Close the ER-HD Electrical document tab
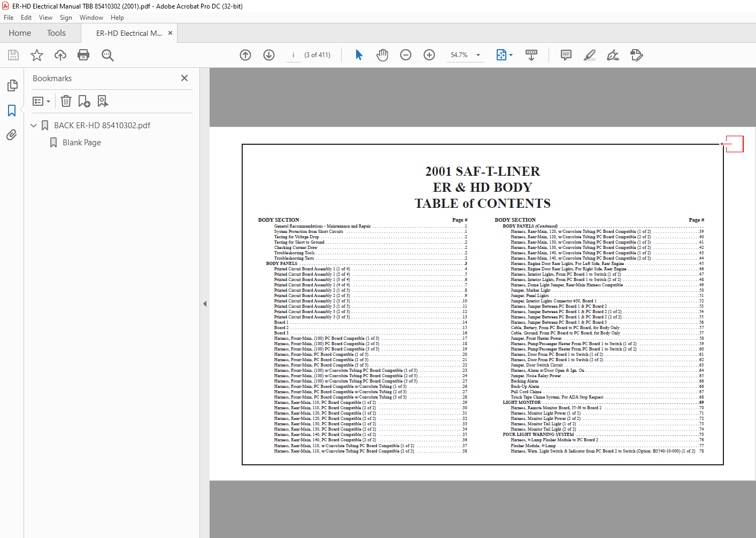 tap(170, 33)
